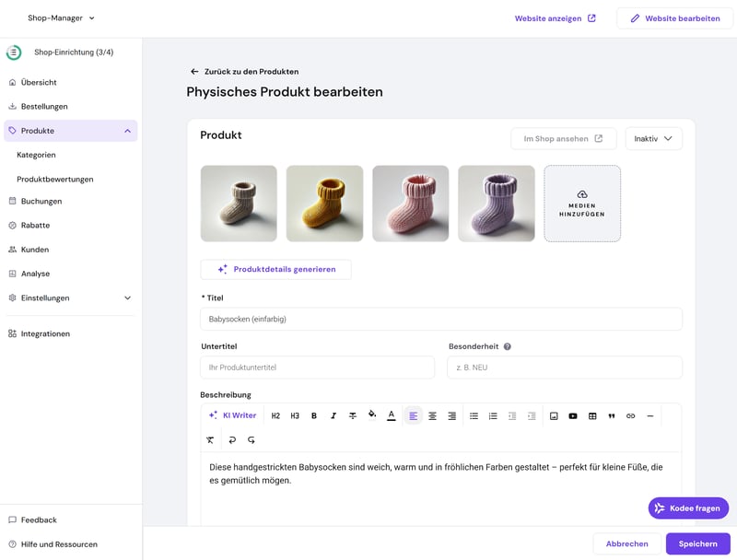The width and height of the screenshot is (737, 560).
Task: Toggle italic formatting in the editor
Action: click(333, 416)
